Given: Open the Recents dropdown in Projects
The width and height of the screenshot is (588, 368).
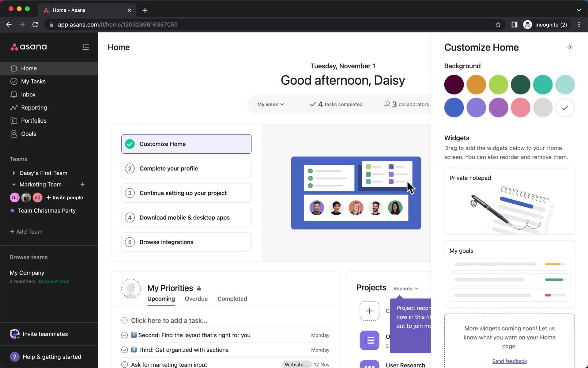Looking at the screenshot, I should coord(406,289).
